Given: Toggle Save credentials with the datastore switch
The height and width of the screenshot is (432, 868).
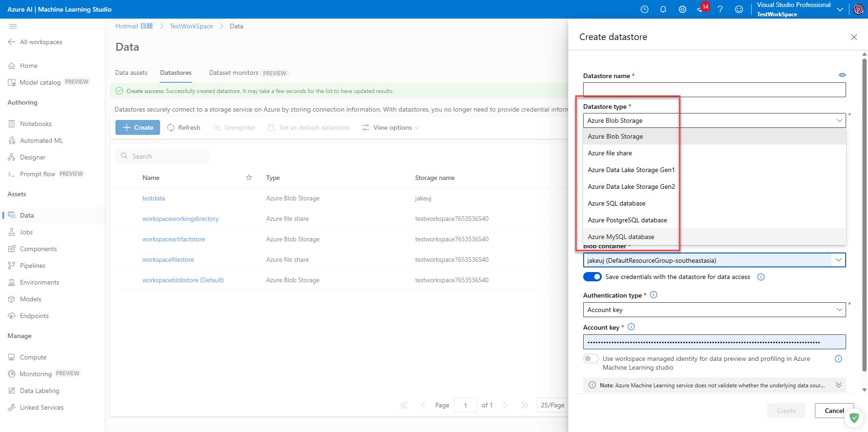Looking at the screenshot, I should point(592,277).
